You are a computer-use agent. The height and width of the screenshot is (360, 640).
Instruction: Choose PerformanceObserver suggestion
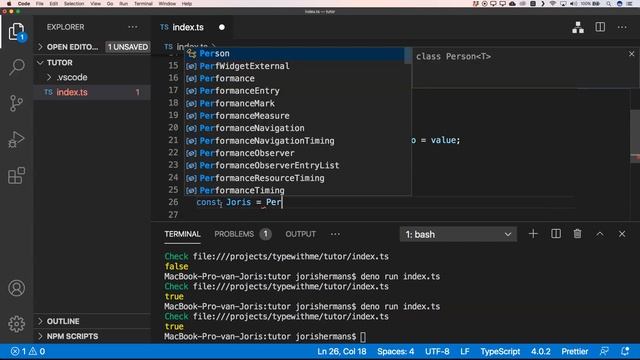(x=294, y=153)
